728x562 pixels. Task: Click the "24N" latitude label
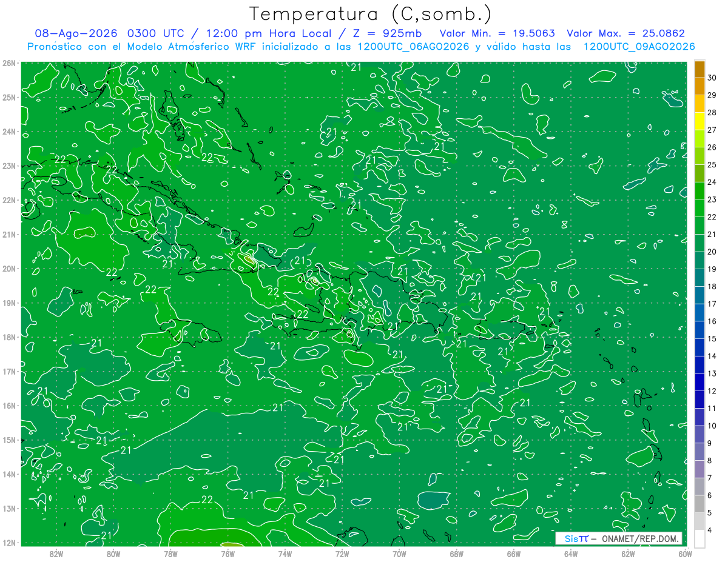(x=8, y=132)
